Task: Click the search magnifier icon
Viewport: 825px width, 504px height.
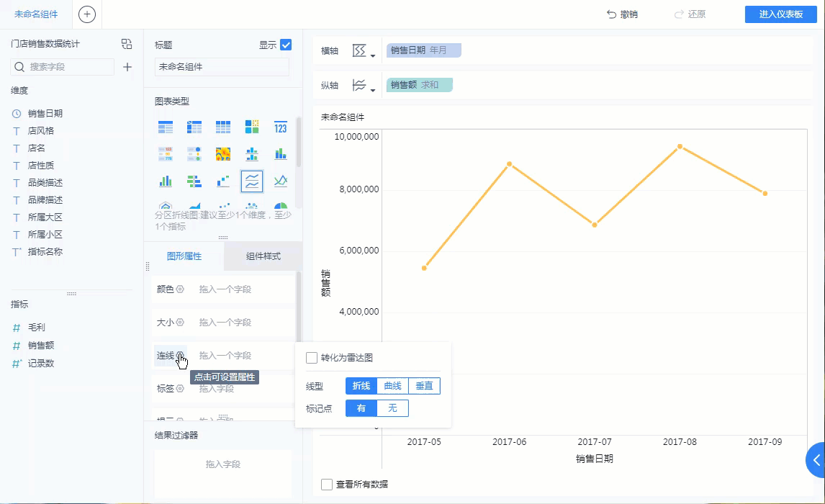Action: pos(19,67)
